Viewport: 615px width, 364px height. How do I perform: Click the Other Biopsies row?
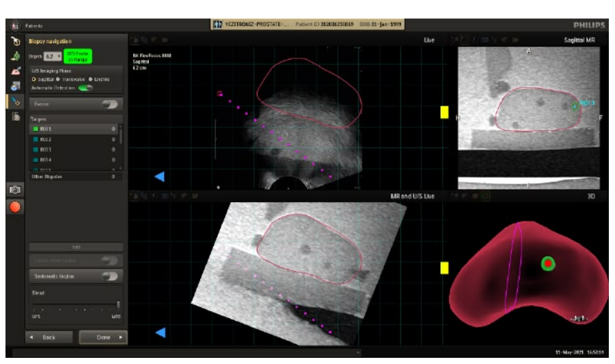75,176
